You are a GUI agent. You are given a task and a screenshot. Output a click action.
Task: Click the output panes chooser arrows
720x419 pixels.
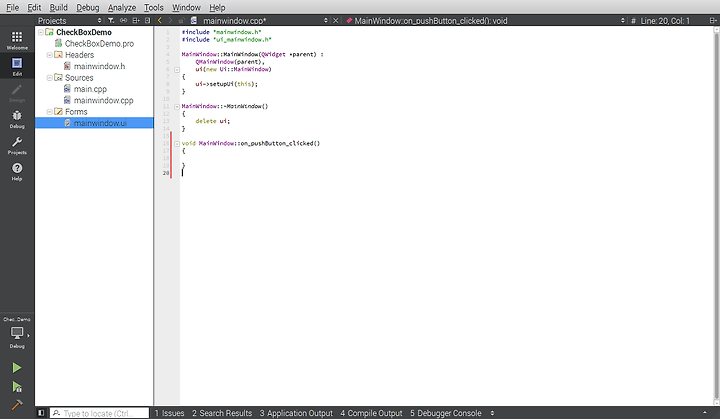492,413
